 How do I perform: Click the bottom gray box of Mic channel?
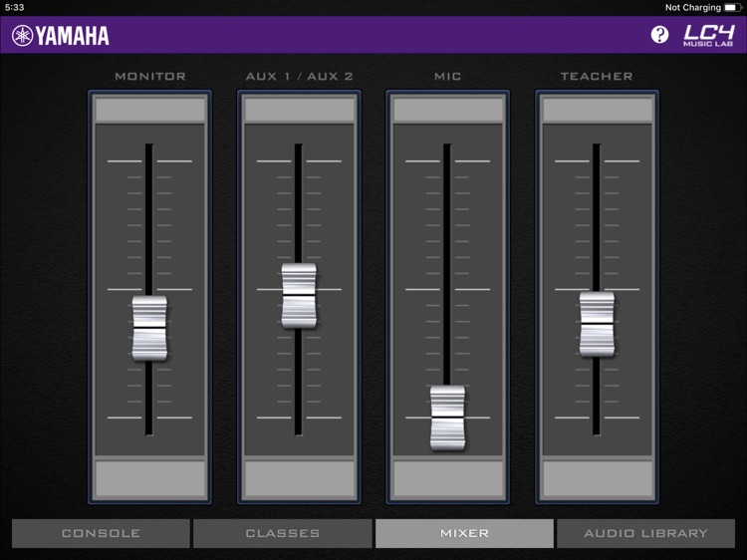click(448, 479)
